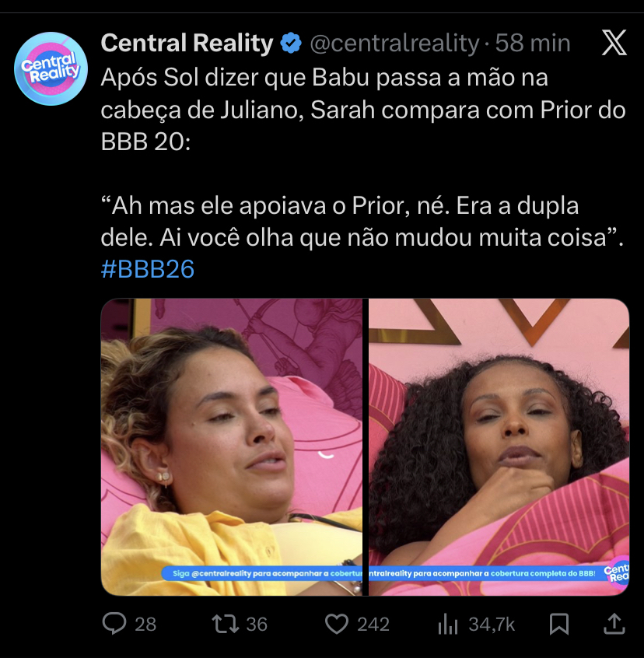Click the 242 likes count
The width and height of the screenshot is (644, 658).
[x=373, y=625]
